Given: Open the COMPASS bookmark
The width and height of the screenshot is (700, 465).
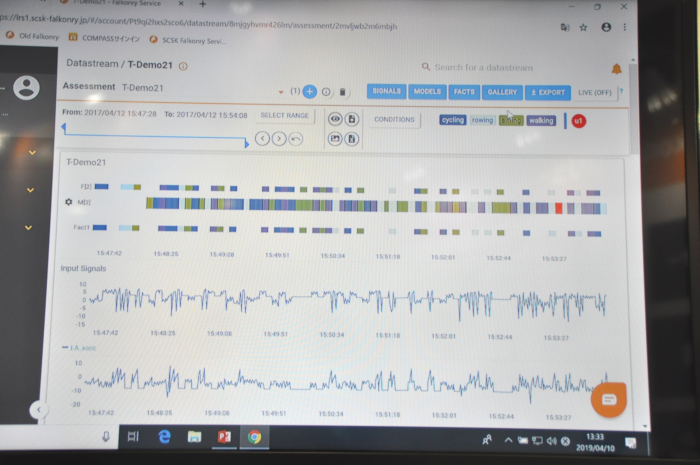Looking at the screenshot, I should (x=104, y=38).
